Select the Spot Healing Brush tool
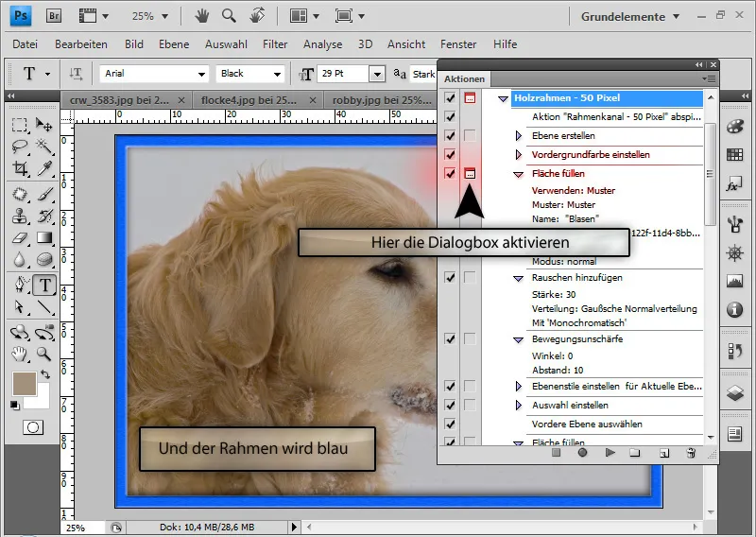The image size is (756, 537). (19, 194)
